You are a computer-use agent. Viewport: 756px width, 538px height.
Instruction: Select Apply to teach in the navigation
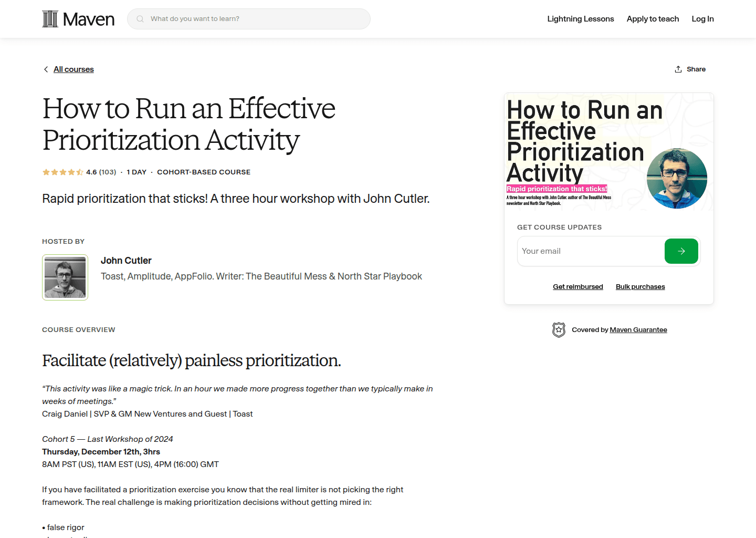pos(653,19)
